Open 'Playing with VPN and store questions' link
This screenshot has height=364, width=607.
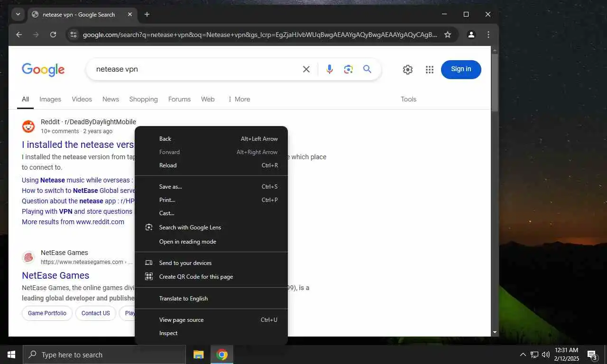78,211
